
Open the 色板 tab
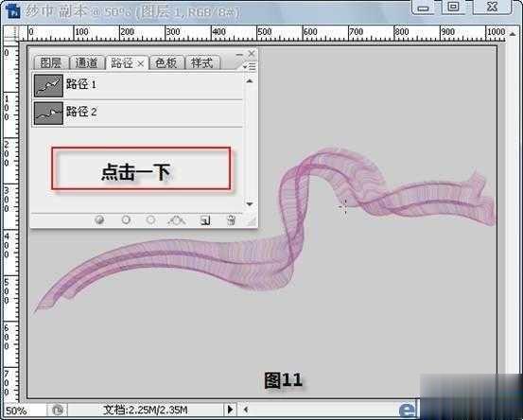point(166,62)
